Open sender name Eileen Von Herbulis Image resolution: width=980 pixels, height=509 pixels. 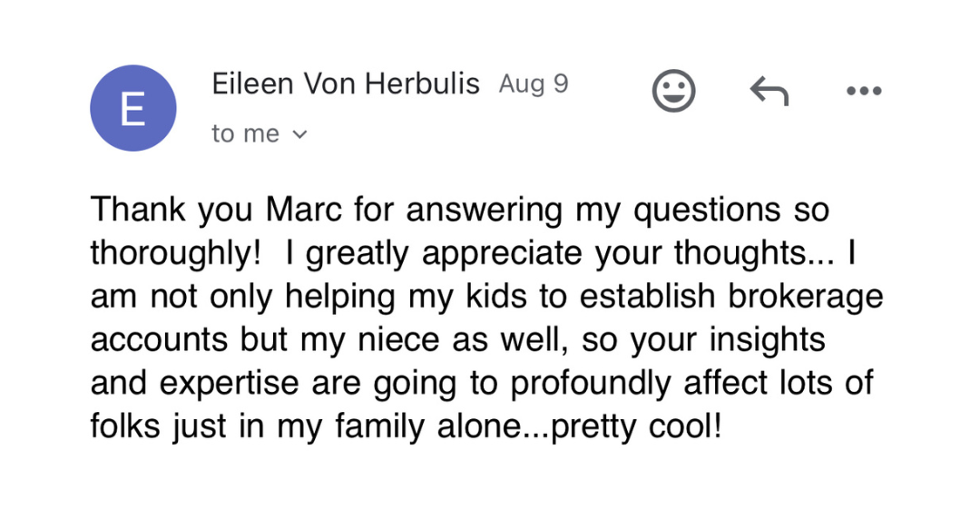(x=346, y=83)
